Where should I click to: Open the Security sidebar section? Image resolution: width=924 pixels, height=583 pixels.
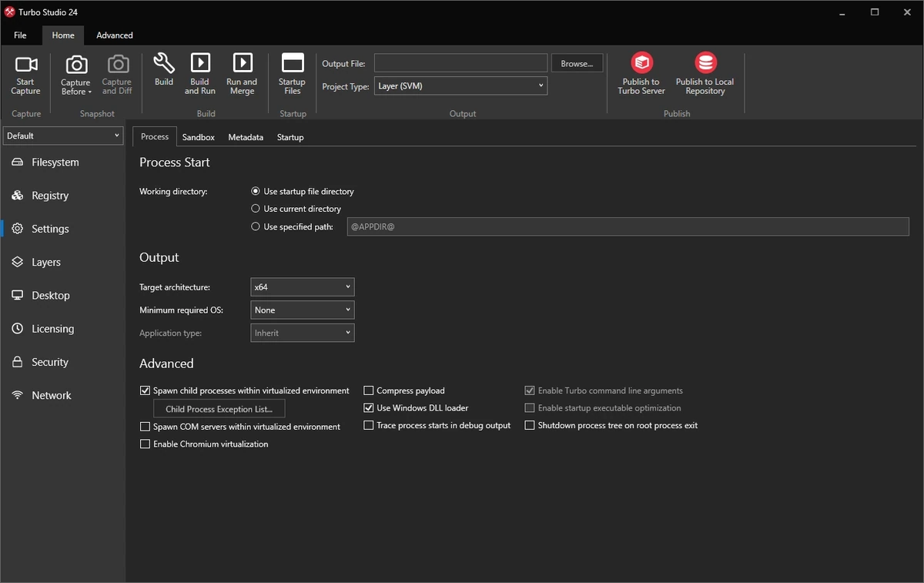[63, 362]
